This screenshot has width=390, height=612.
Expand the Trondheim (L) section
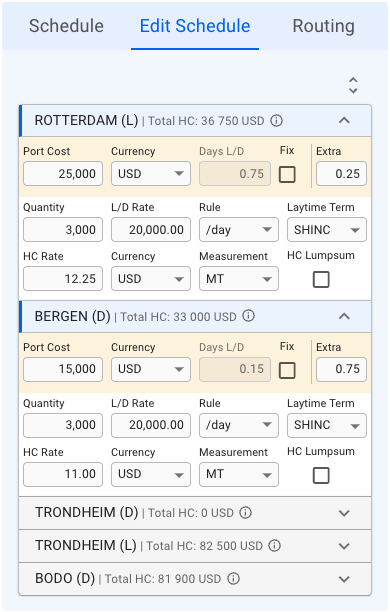344,546
